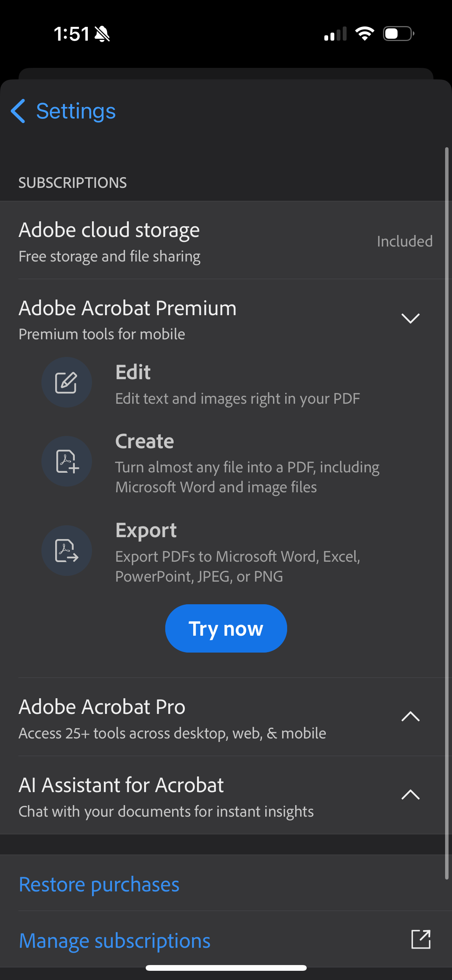Select the Edit tool icon
452x980 pixels.
click(x=67, y=382)
